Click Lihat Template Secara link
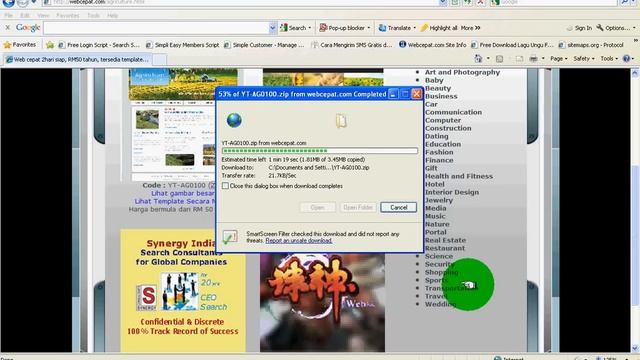Viewport: 640px width, 360px height. click(x=175, y=201)
